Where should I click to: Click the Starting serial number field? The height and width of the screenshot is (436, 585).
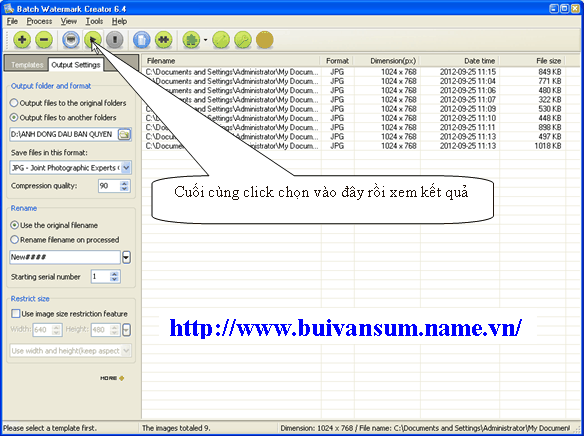[100, 277]
